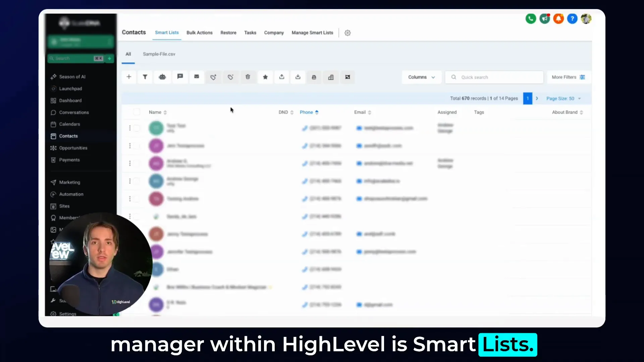
Task: Sort by the Name column
Action: 158,112
